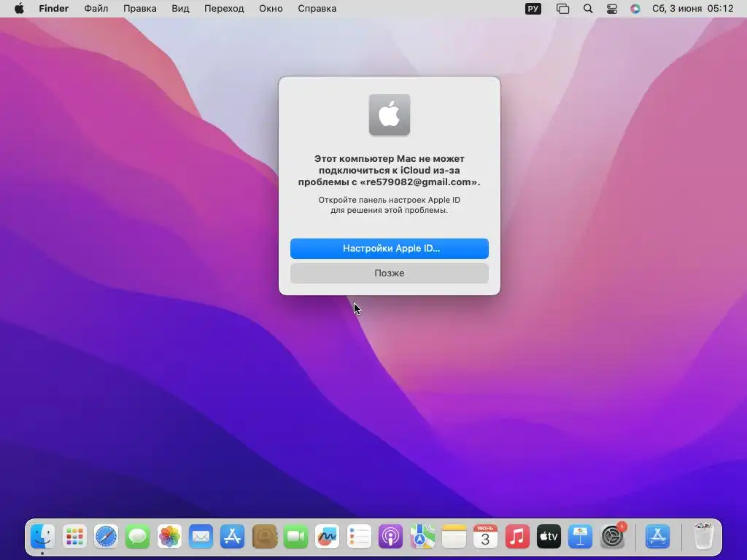This screenshot has height=560, width=747.
Task: Launch Mail from the Dock
Action: [201, 537]
